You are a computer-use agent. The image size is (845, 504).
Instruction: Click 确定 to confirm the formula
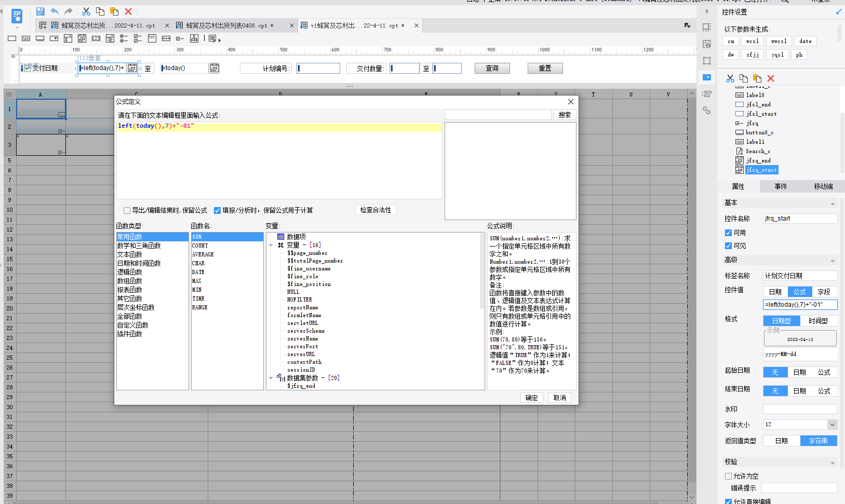531,398
